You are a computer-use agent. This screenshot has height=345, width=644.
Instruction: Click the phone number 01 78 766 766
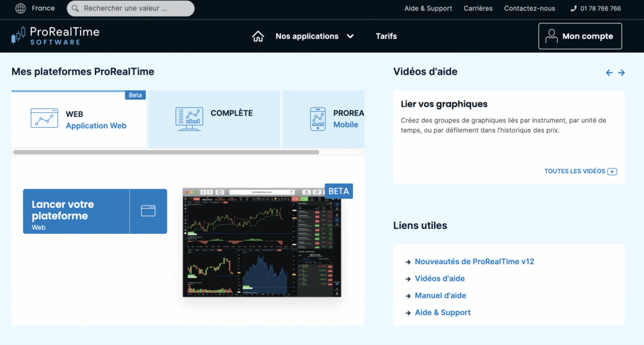click(x=601, y=8)
